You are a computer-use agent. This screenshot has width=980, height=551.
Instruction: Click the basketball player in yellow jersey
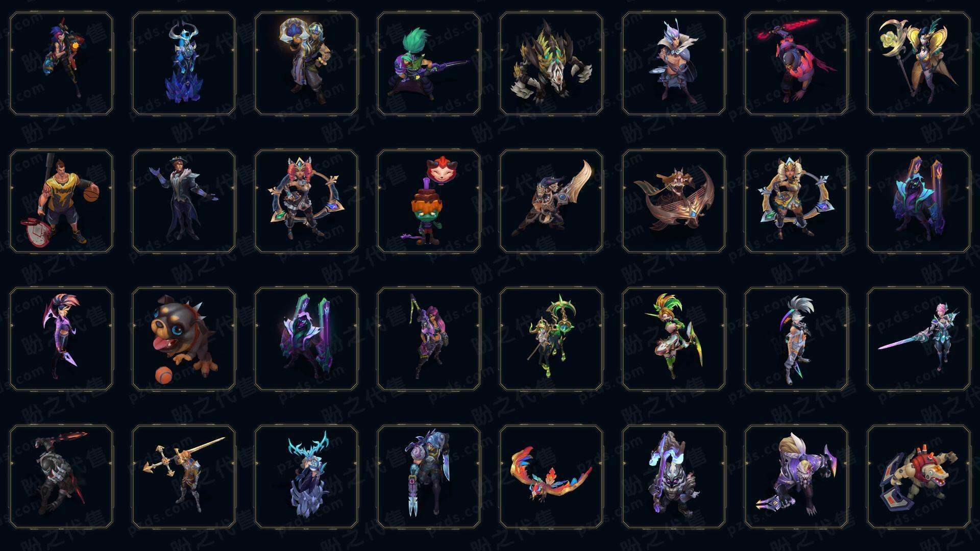point(61,202)
